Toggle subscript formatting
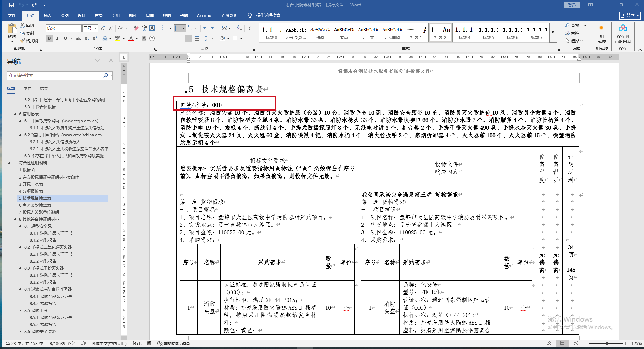644x349 pixels. (x=87, y=38)
